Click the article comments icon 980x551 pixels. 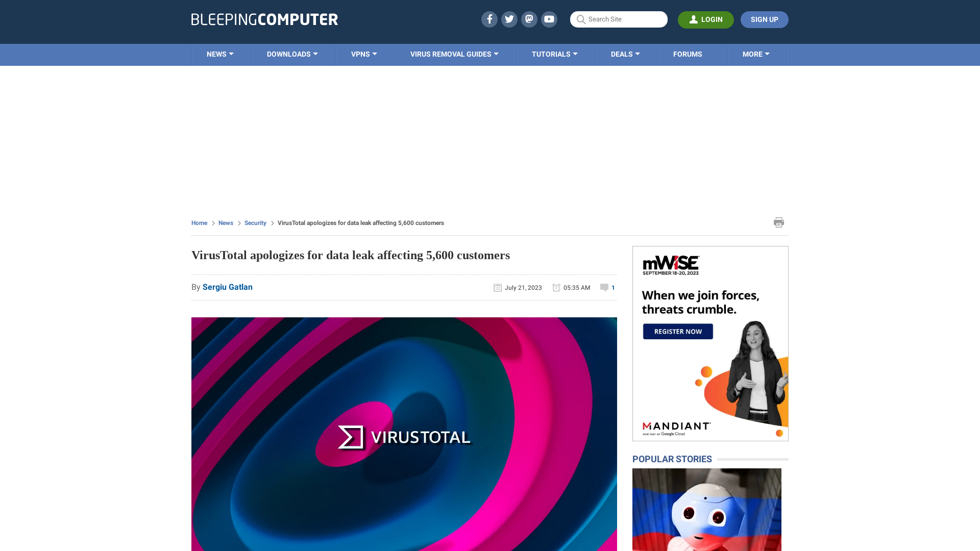(604, 287)
